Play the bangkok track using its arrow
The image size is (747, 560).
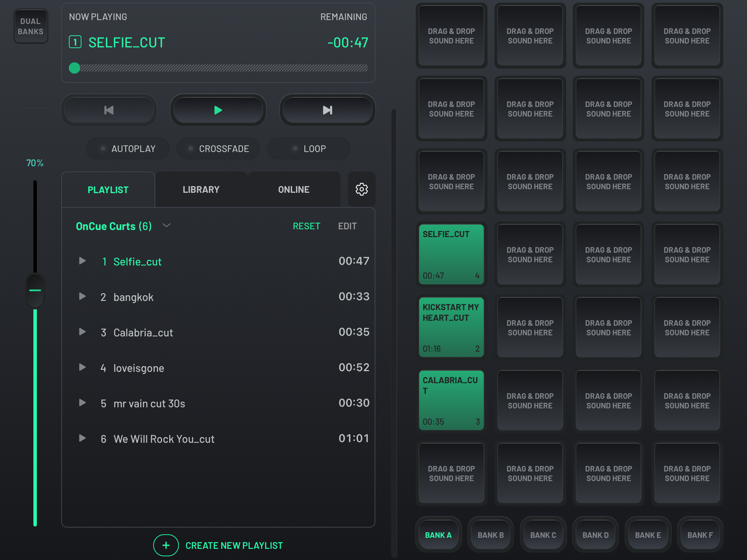click(x=82, y=297)
